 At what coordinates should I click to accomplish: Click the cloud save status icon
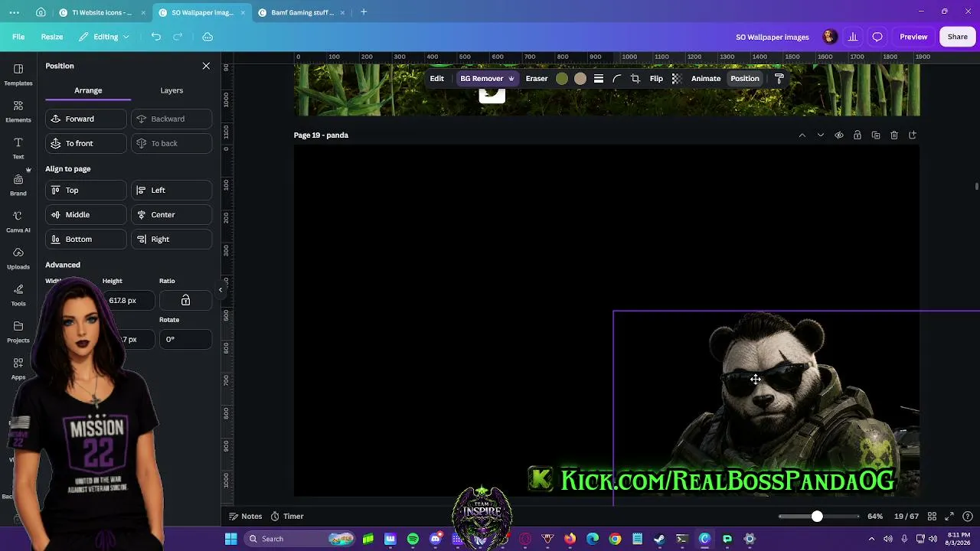207,37
